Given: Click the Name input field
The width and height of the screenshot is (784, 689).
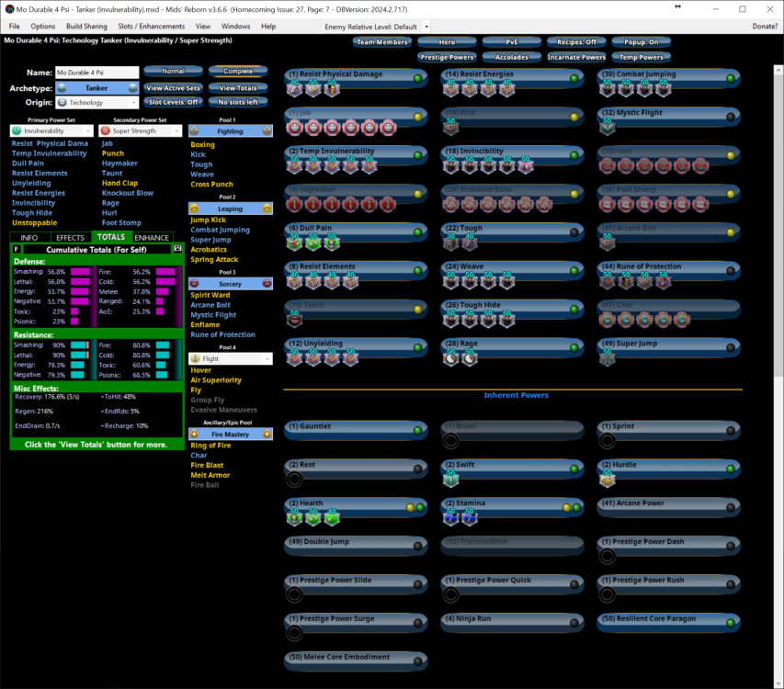Looking at the screenshot, I should 96,72.
